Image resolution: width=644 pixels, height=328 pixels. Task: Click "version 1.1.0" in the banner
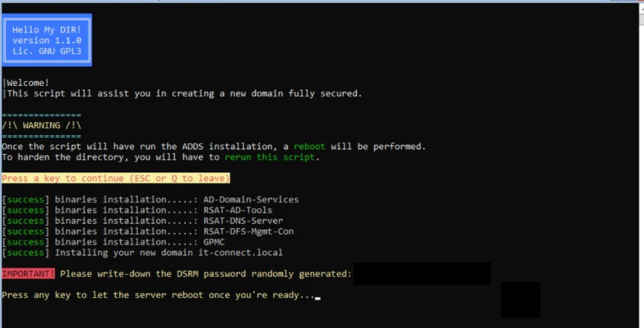pos(47,41)
